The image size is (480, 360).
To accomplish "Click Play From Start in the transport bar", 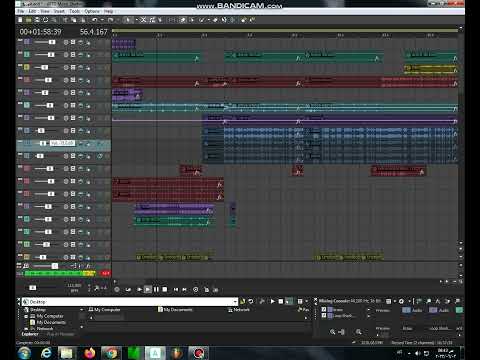I will (139, 290).
